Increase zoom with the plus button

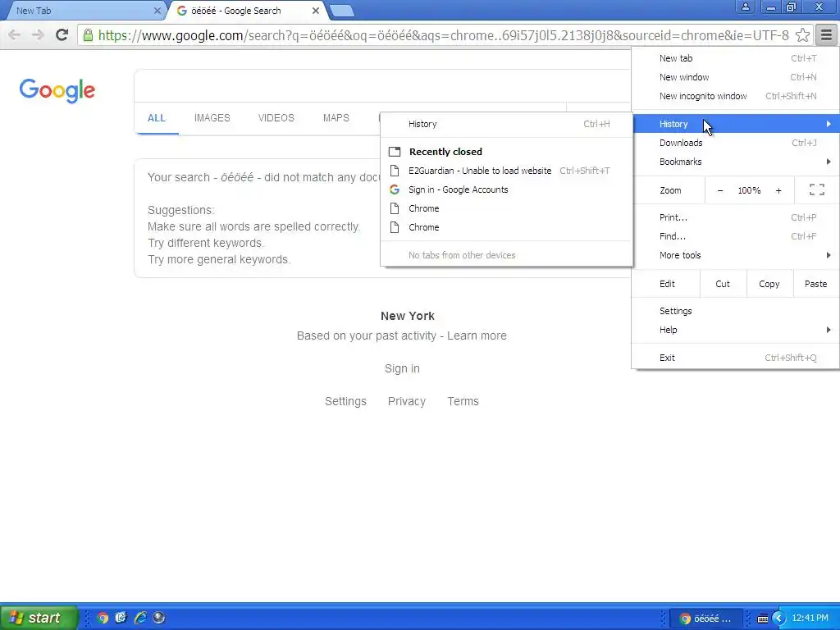778,190
